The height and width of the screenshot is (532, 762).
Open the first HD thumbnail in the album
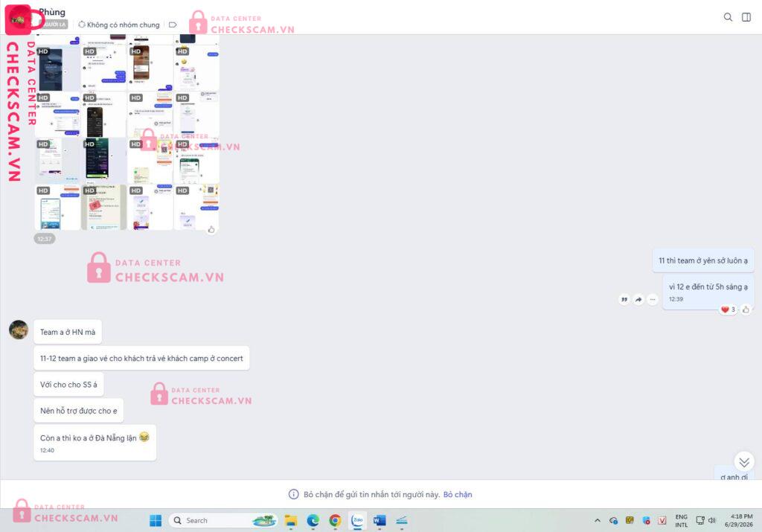click(x=57, y=68)
